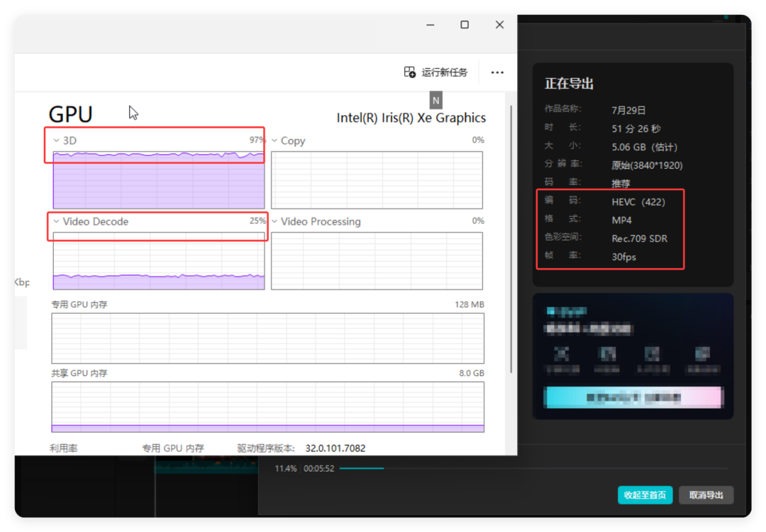
Task: Click the 51 分 26 秒 duration value
Action: 636,128
